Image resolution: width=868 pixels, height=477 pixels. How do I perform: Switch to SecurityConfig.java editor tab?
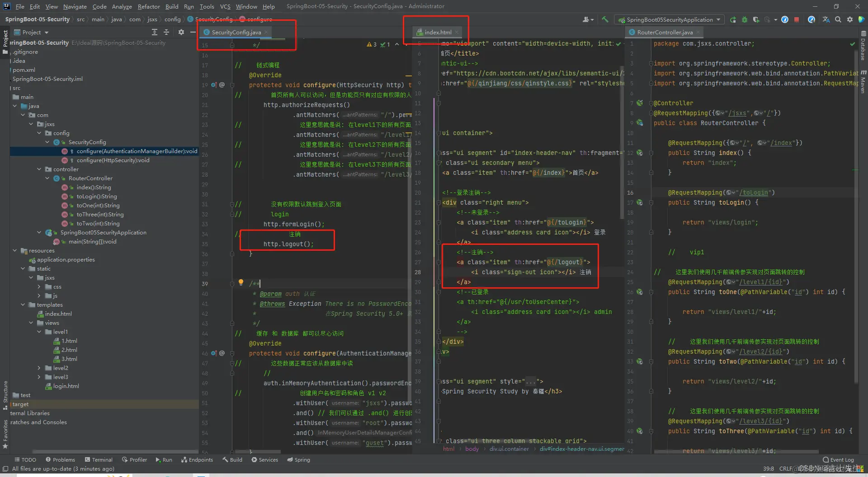pos(236,32)
